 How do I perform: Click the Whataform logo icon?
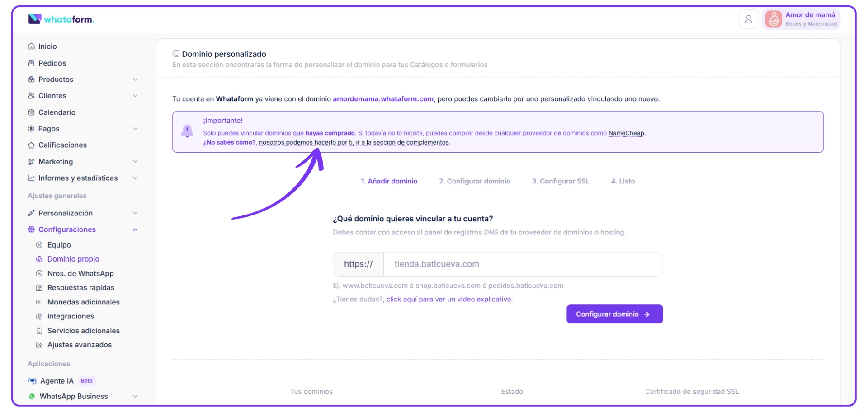click(35, 19)
